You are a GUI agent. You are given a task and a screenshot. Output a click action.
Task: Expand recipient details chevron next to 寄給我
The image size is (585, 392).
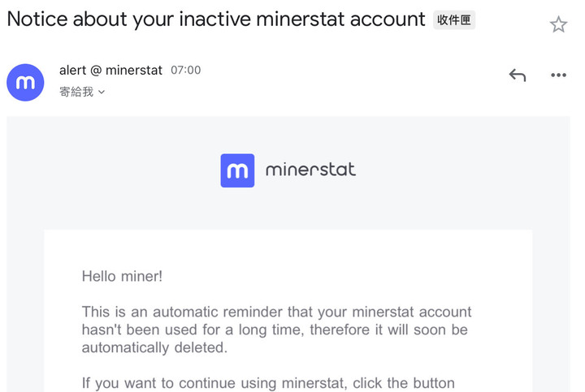[102, 93]
